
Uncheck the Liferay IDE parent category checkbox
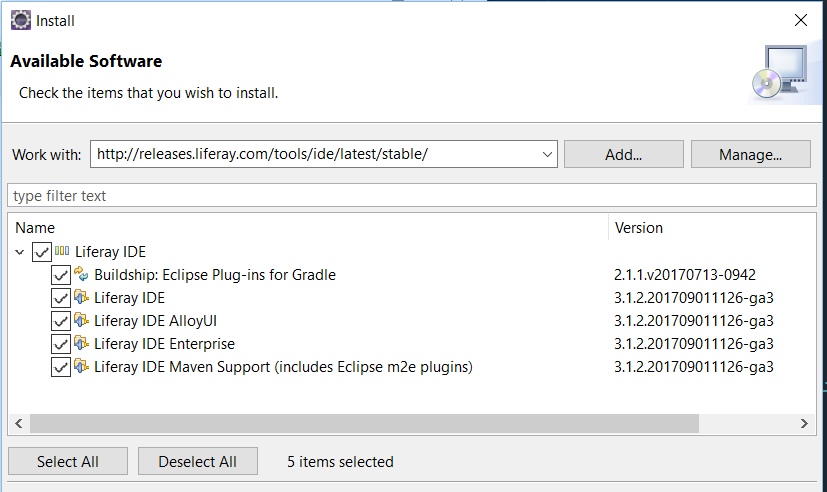tap(42, 252)
